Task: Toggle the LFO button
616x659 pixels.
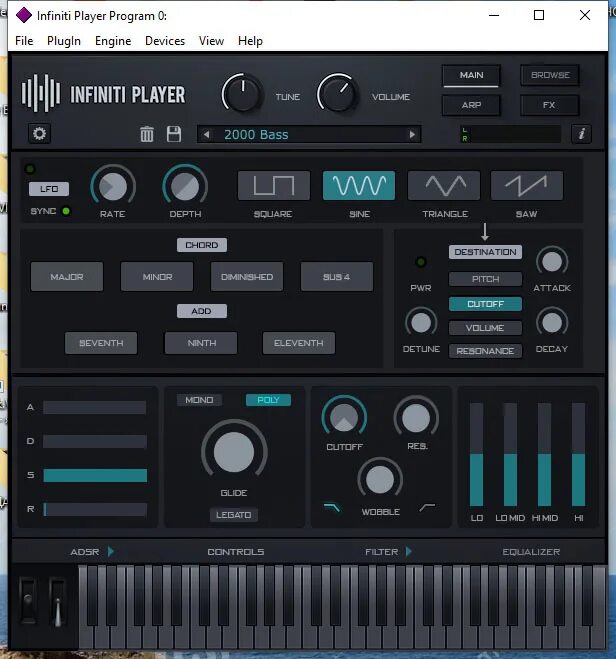Action: pos(49,189)
